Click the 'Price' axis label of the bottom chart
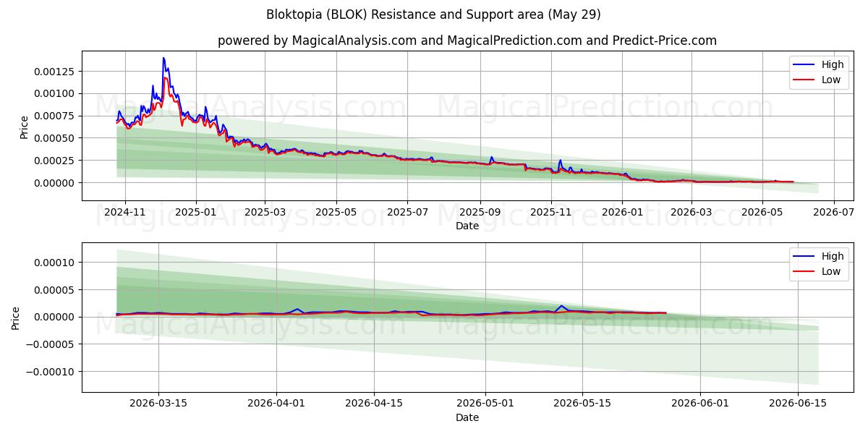 16,318
